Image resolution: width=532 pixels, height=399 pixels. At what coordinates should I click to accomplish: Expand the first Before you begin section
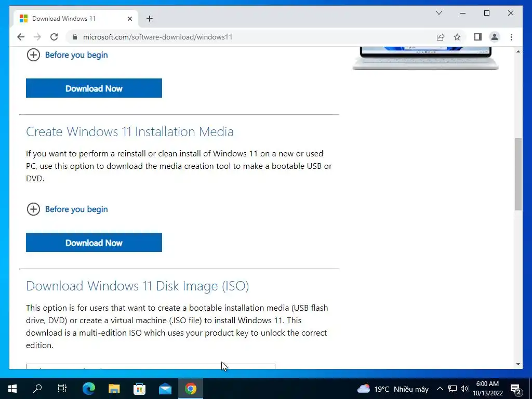tap(67, 55)
